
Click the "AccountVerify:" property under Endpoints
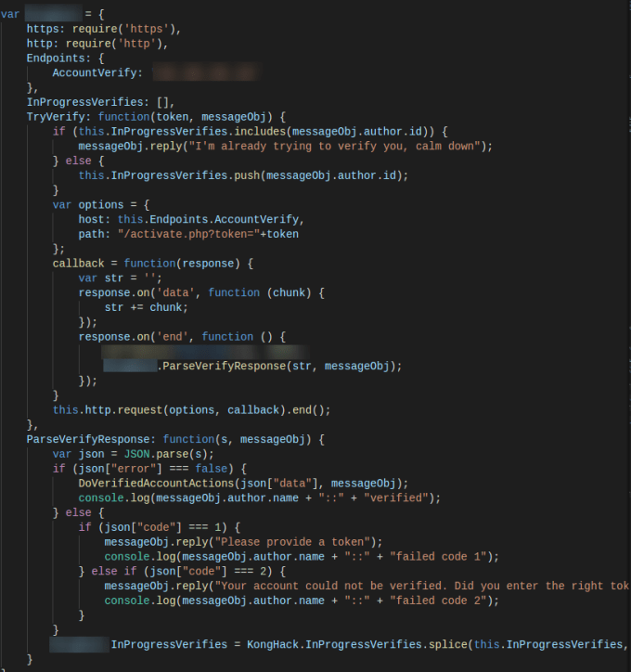pyautogui.click(x=97, y=72)
